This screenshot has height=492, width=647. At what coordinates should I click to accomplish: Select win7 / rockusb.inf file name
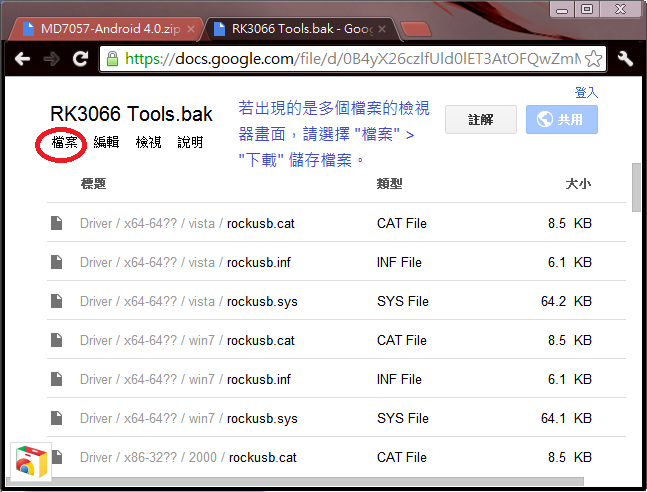click(x=259, y=379)
